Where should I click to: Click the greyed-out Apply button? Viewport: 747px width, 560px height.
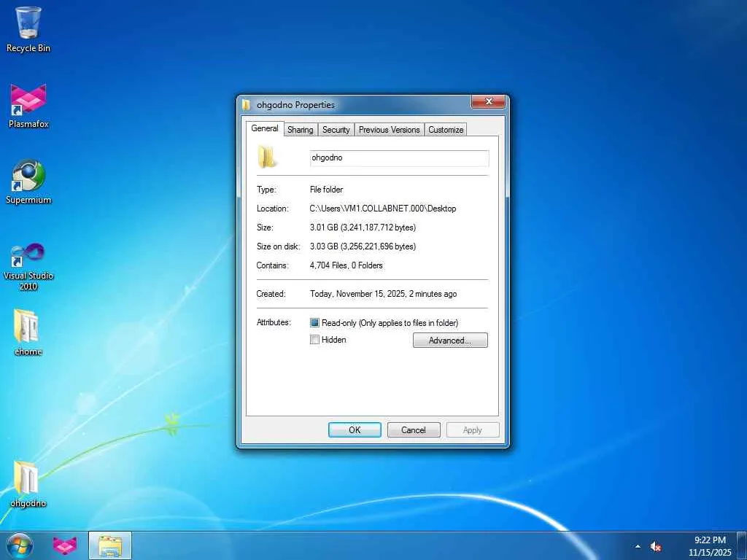point(473,430)
